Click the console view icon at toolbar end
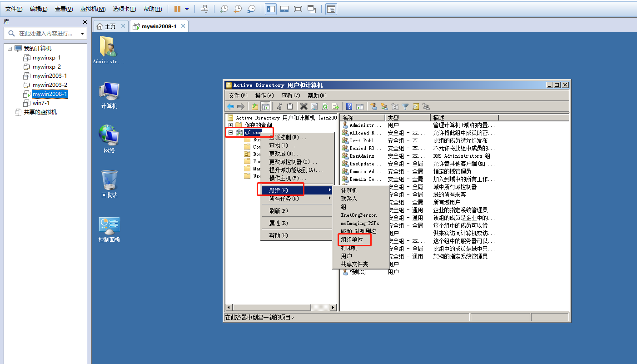This screenshot has width=637, height=364. tap(331, 9)
